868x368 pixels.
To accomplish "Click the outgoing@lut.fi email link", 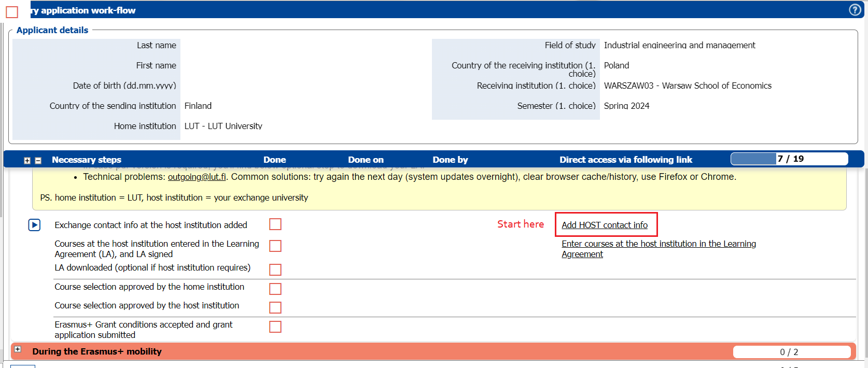I will 197,177.
